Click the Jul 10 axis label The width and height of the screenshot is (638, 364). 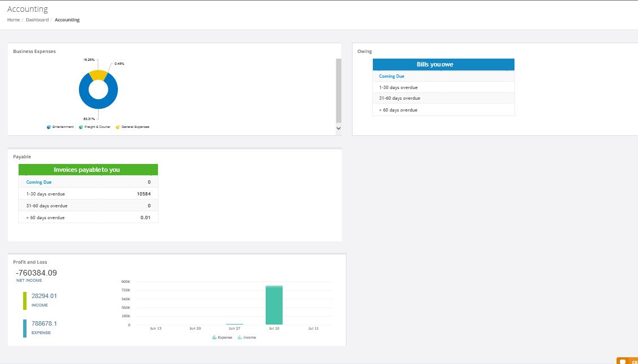click(x=274, y=329)
